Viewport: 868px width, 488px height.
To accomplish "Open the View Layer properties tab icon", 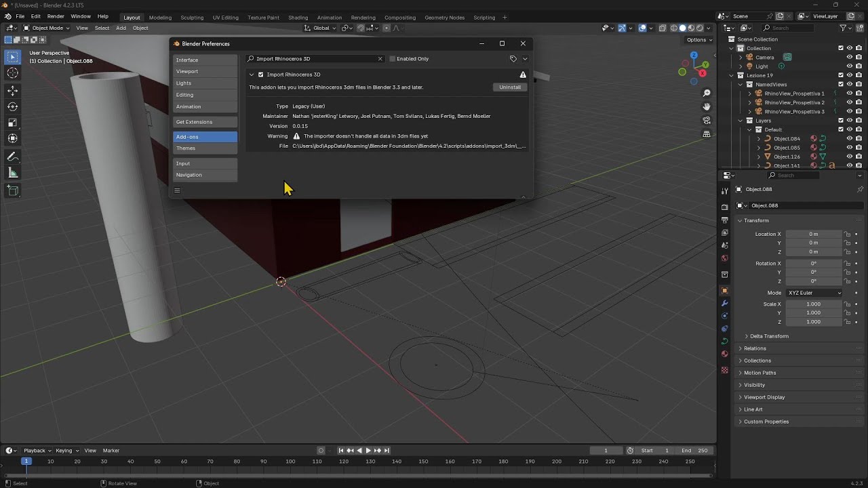I will click(x=724, y=232).
